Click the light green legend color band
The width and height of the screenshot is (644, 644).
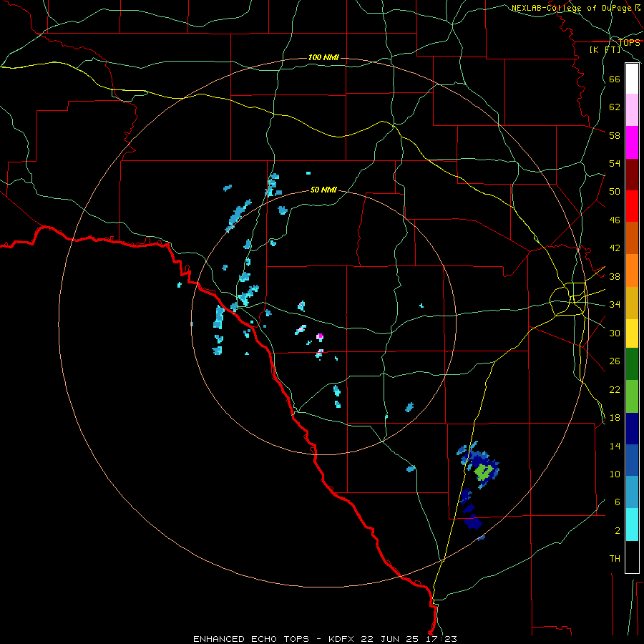point(632,396)
